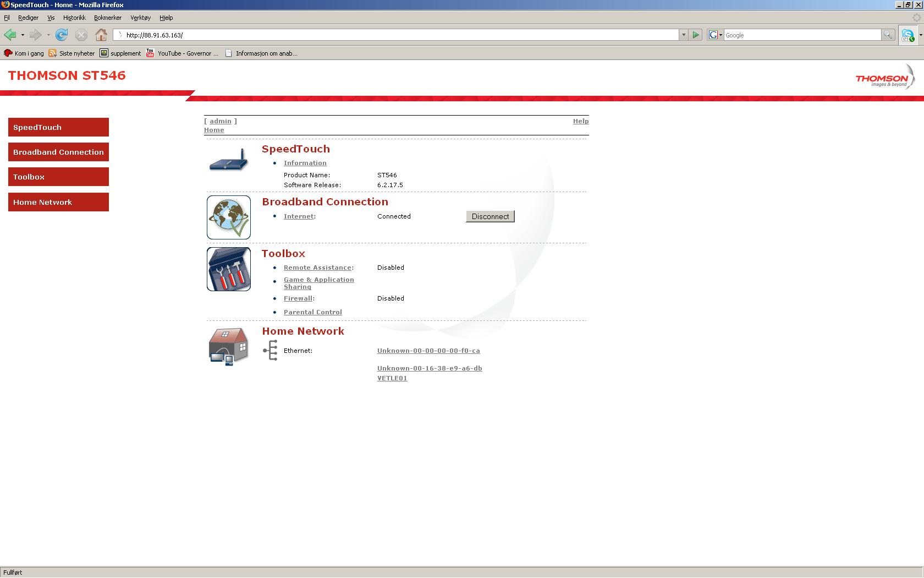This screenshot has height=578, width=924.
Task: Select Broadband Connection in the left sidebar
Action: 58,152
